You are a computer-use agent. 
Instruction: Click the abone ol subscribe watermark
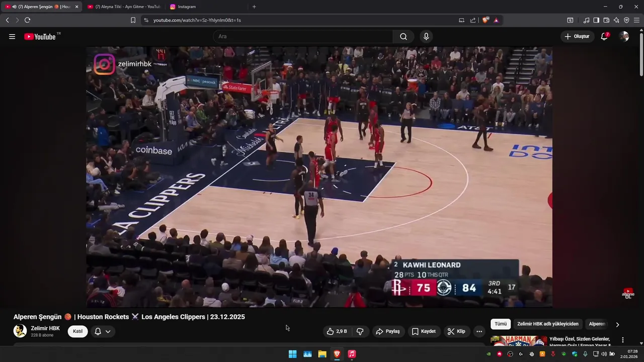click(628, 293)
